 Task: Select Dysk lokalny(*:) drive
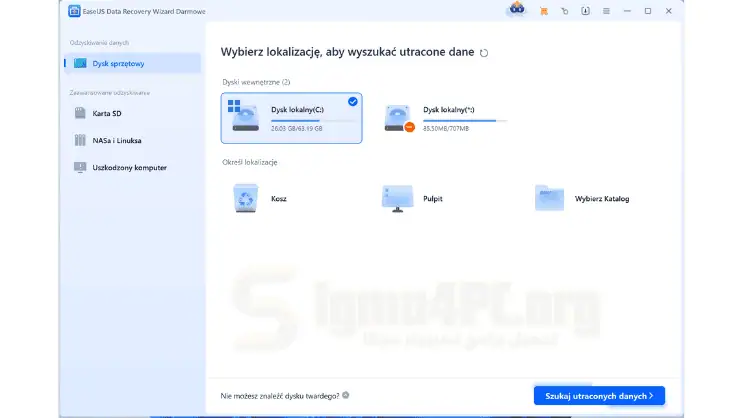(445, 118)
